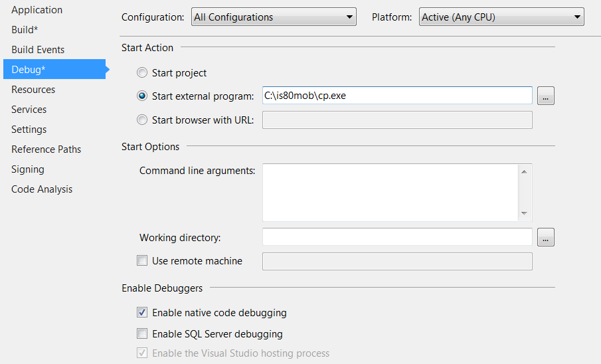Open the Configuration dropdown
The width and height of the screenshot is (601, 364).
[274, 17]
